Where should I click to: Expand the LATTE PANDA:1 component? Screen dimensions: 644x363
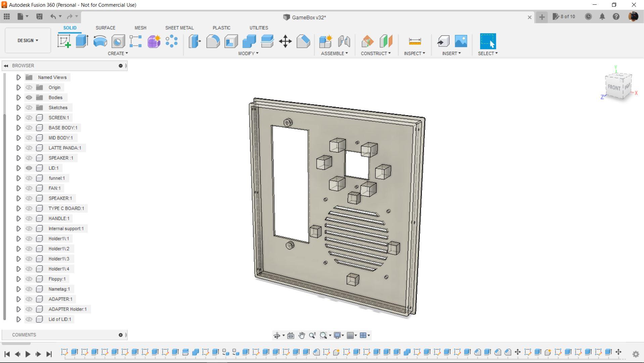click(18, 148)
